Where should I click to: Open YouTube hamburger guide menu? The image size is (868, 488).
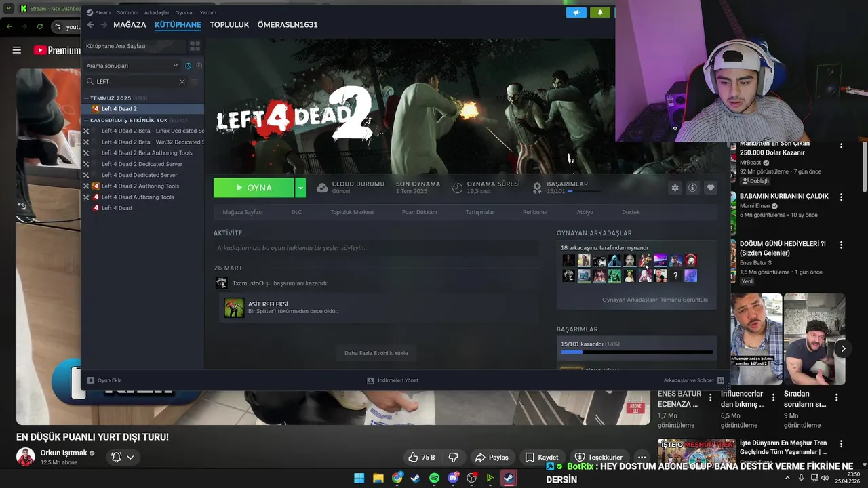pyautogui.click(x=17, y=50)
